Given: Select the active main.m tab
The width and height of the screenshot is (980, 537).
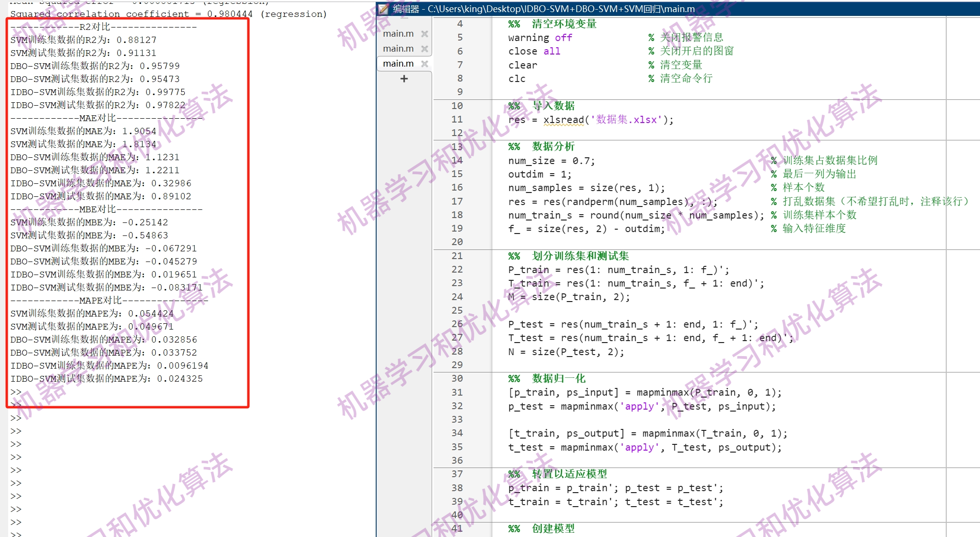Looking at the screenshot, I should tap(398, 63).
